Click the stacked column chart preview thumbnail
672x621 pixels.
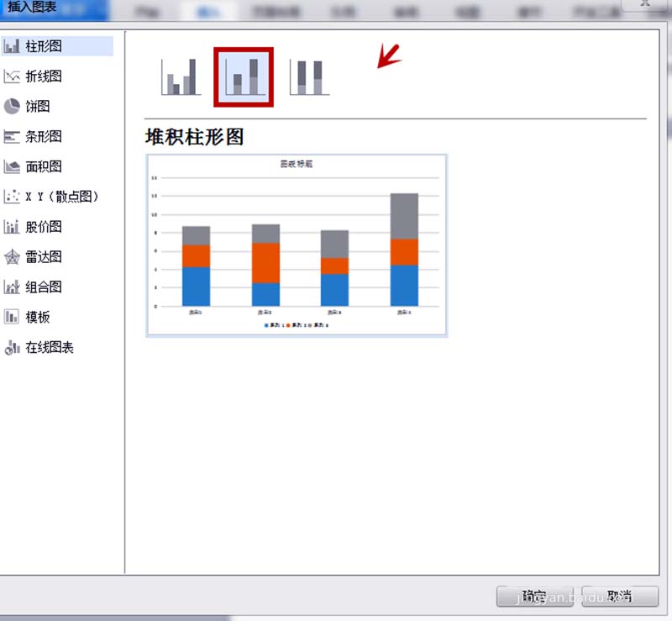[x=297, y=245]
